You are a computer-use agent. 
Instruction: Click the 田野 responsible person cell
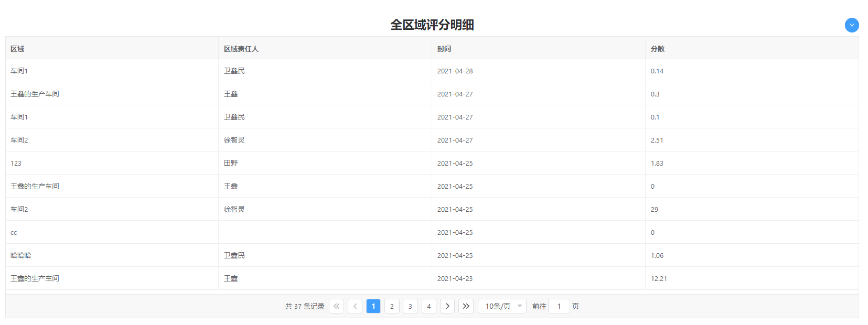pyautogui.click(x=231, y=163)
